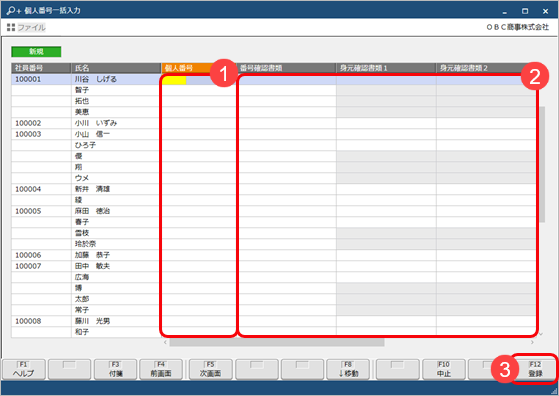The height and width of the screenshot is (396, 559).
Task: Click the F8 ↓移動 button
Action: [348, 369]
